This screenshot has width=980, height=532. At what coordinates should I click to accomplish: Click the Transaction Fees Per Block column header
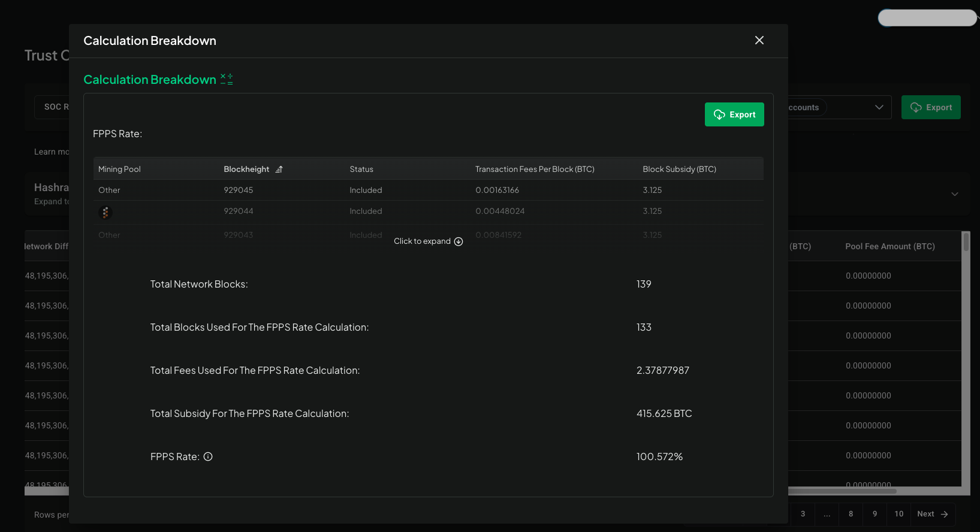535,170
